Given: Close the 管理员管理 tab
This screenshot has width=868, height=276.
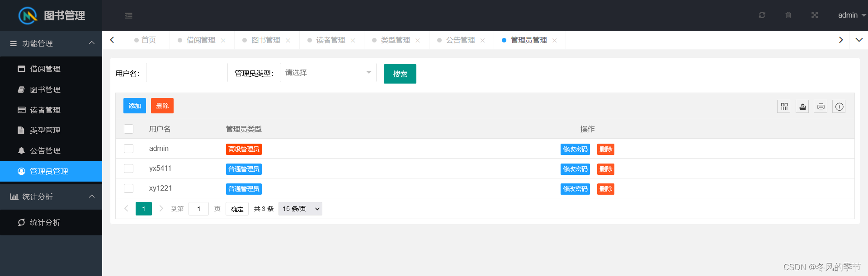Looking at the screenshot, I should [x=554, y=40].
